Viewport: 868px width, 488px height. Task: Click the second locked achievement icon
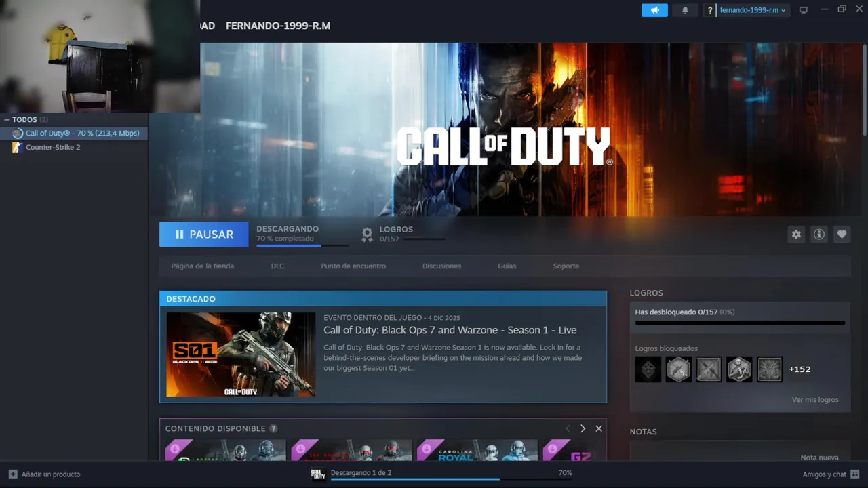(x=678, y=369)
